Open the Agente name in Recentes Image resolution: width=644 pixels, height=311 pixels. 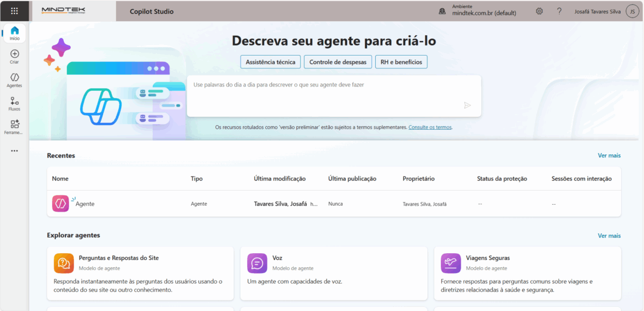click(85, 203)
